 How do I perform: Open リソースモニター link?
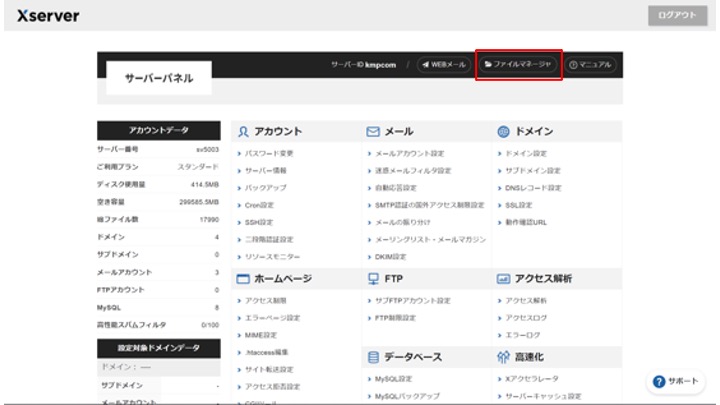pyautogui.click(x=272, y=257)
